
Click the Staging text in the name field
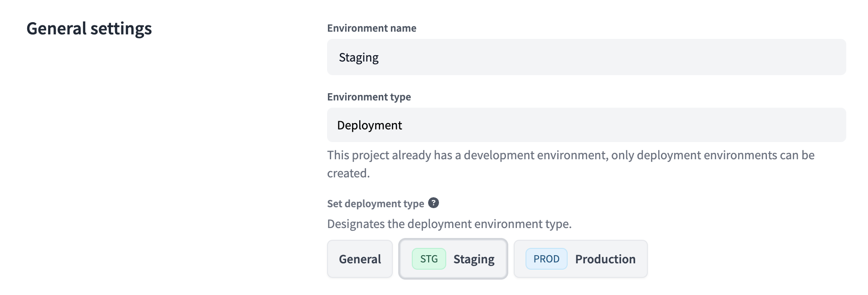tap(358, 57)
